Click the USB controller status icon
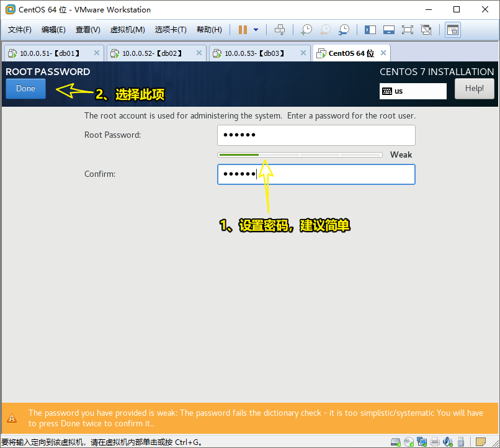 tap(461, 442)
